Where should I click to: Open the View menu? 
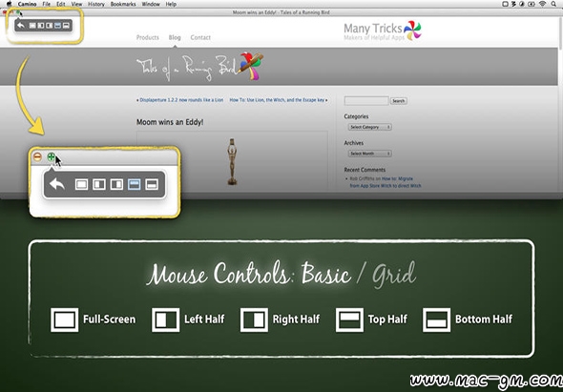coord(76,4)
